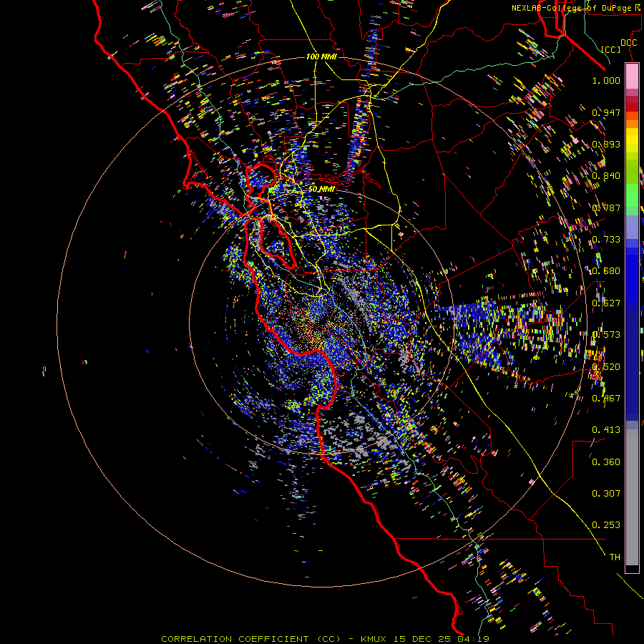This screenshot has width=644, height=644.
Task: Click the '50 NMI' range ring label
Action: point(321,189)
